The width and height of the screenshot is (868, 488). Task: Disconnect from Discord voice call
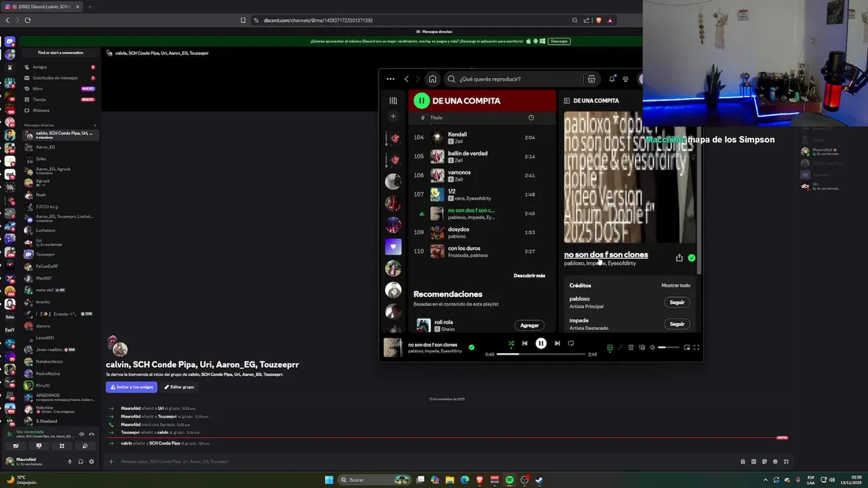coord(92,434)
